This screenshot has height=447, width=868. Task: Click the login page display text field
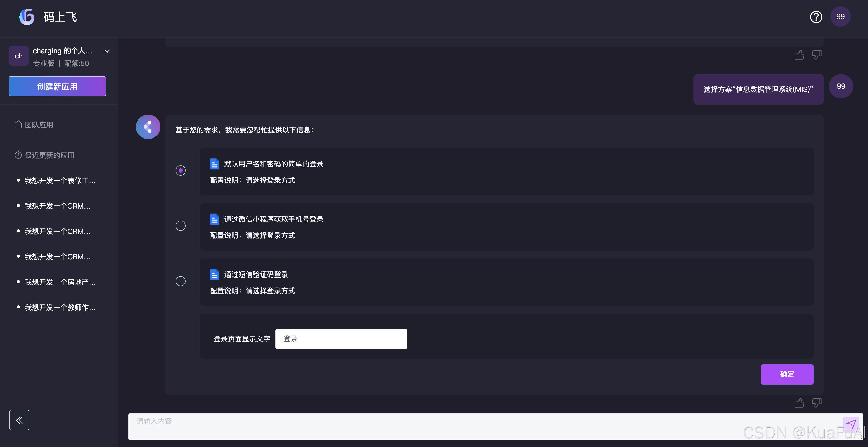tap(341, 339)
